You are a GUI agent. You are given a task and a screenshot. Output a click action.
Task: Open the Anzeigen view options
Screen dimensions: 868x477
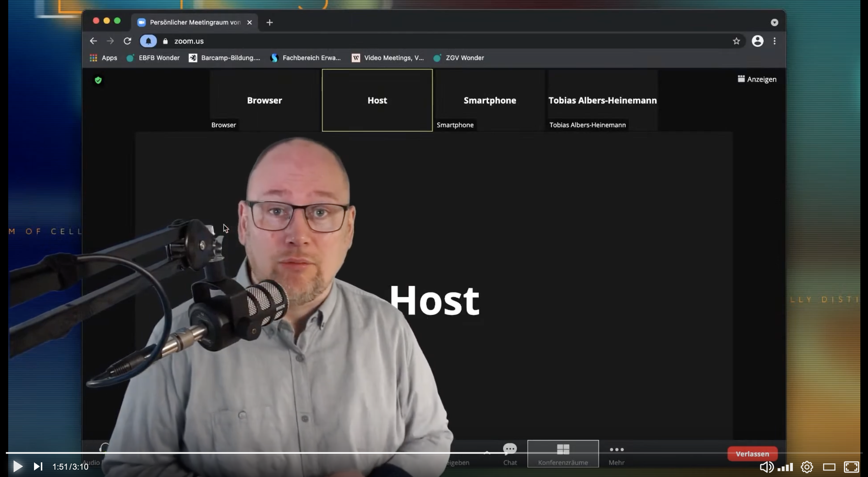pos(757,79)
